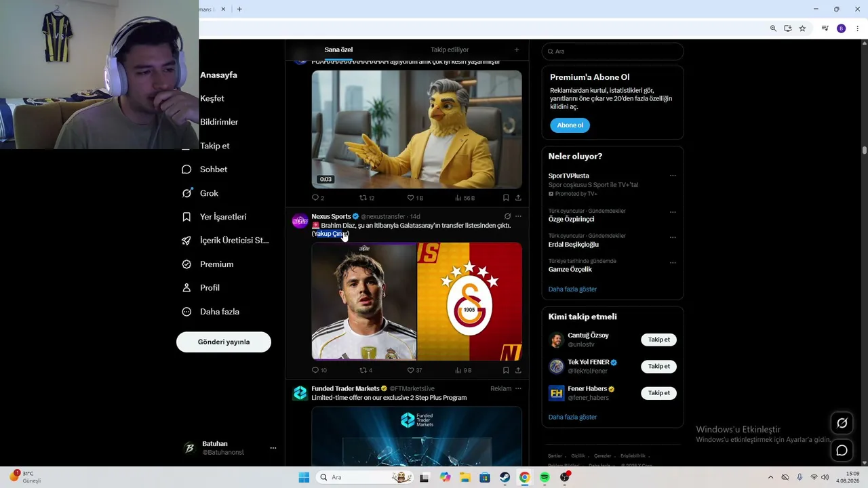Click the plus icon beside timeline tabs

[517, 49]
